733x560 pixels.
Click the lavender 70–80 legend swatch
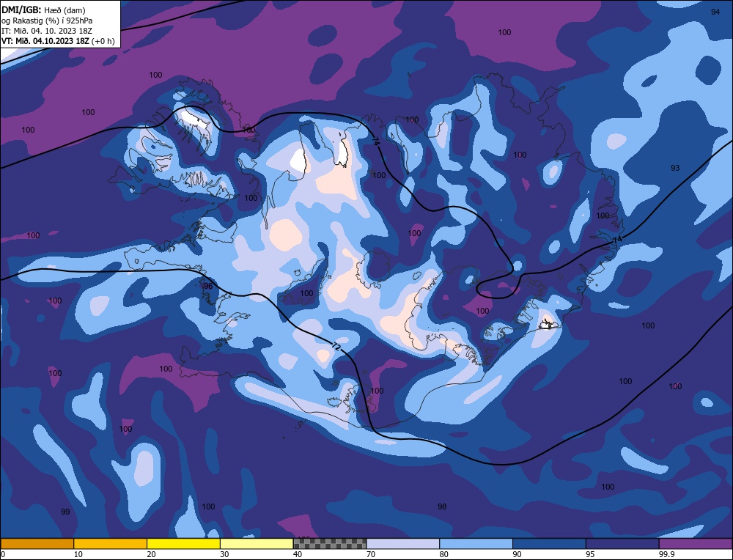click(403, 544)
